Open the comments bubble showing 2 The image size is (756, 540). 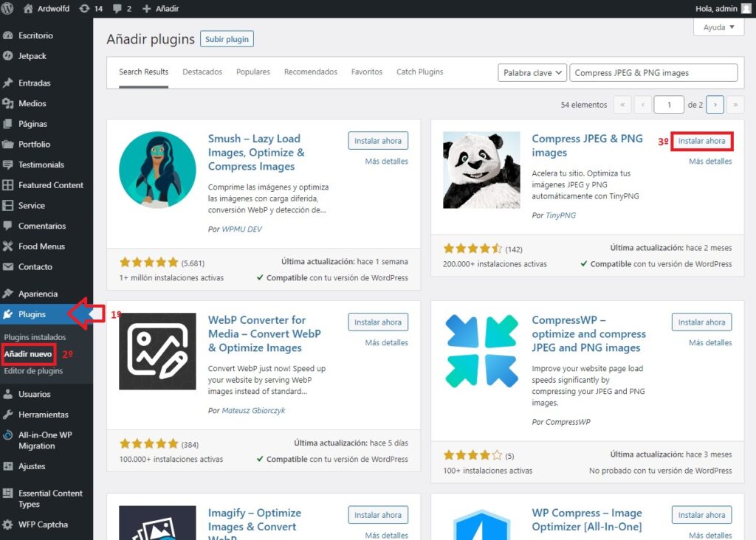coord(122,8)
